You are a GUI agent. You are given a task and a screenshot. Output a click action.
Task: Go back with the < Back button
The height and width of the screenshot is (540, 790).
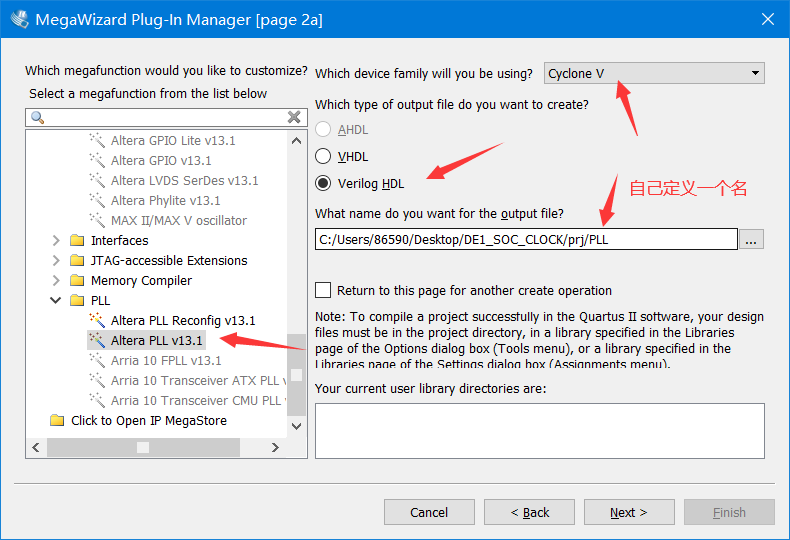[x=530, y=512]
